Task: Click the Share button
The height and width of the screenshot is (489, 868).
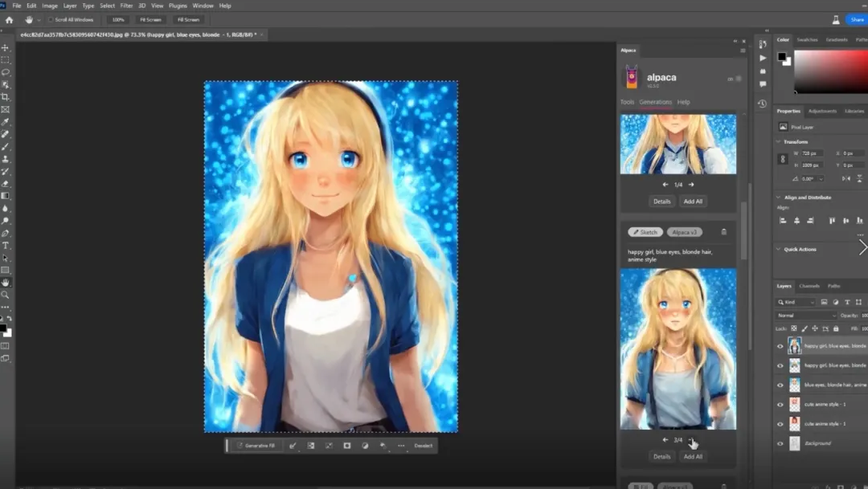Action: [857, 19]
